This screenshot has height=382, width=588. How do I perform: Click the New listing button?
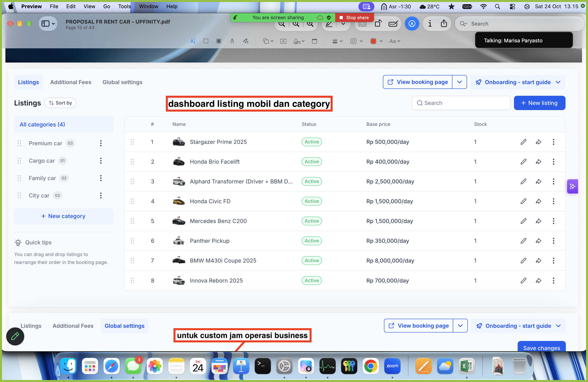(x=539, y=103)
